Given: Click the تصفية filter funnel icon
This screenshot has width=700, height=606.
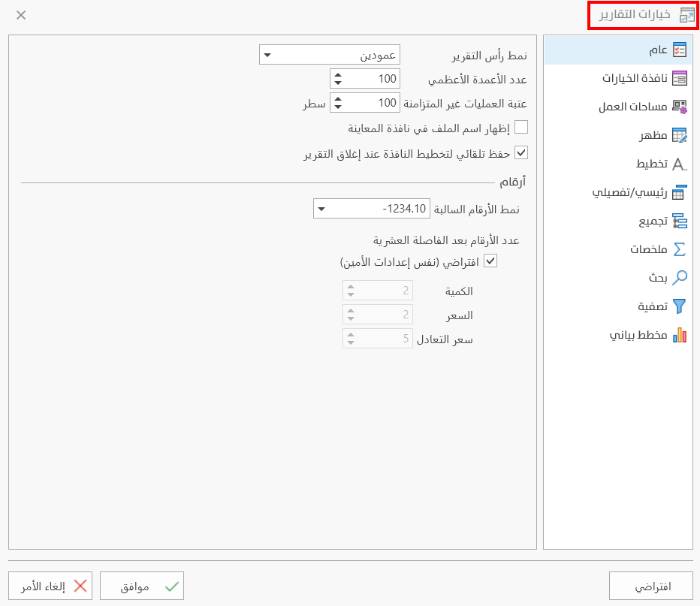Looking at the screenshot, I should [x=680, y=306].
